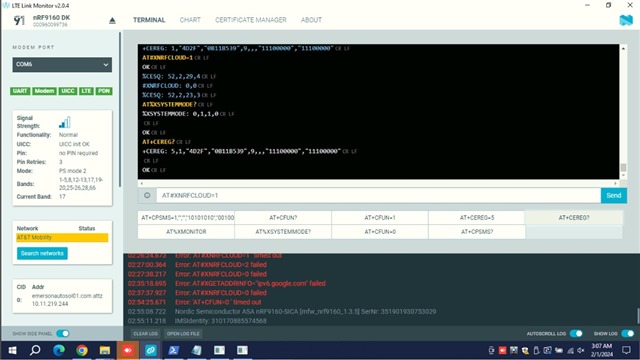Click the empty macro button slot

[574, 231]
